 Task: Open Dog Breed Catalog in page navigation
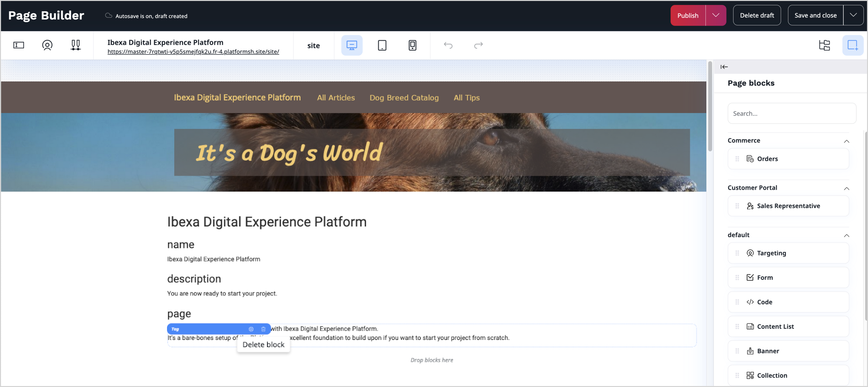404,97
